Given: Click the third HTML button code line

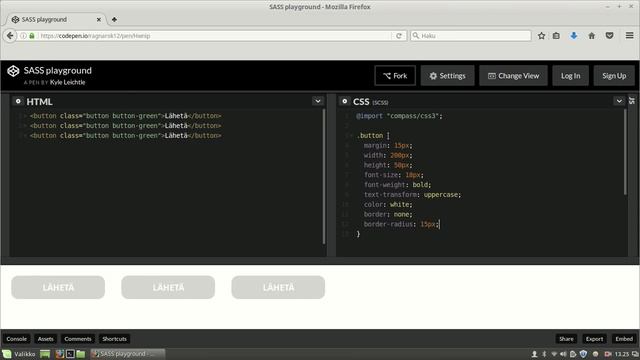Looking at the screenshot, I should click(125, 136).
